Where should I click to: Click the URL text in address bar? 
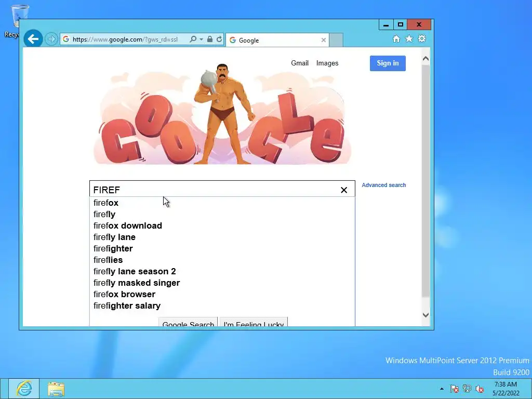point(125,39)
